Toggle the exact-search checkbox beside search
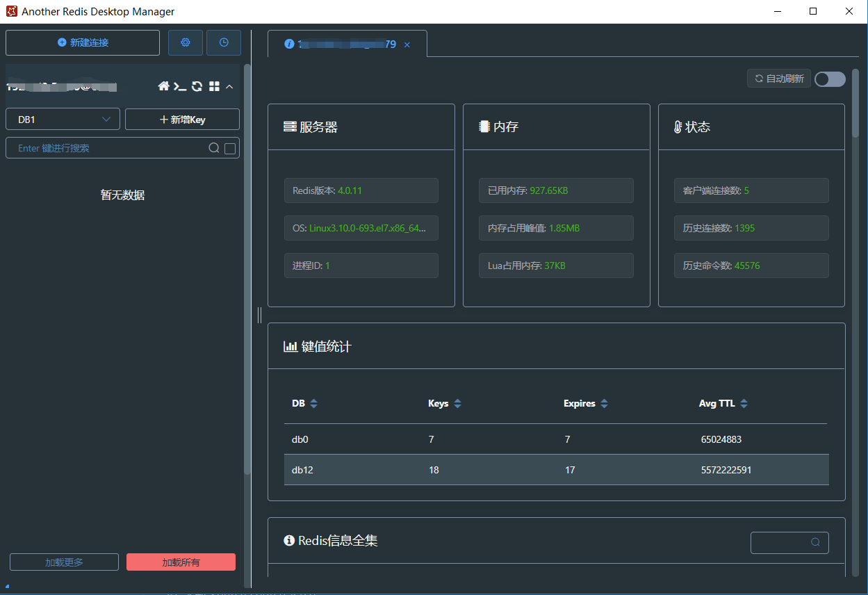Viewport: 868px width, 595px height. [230, 149]
